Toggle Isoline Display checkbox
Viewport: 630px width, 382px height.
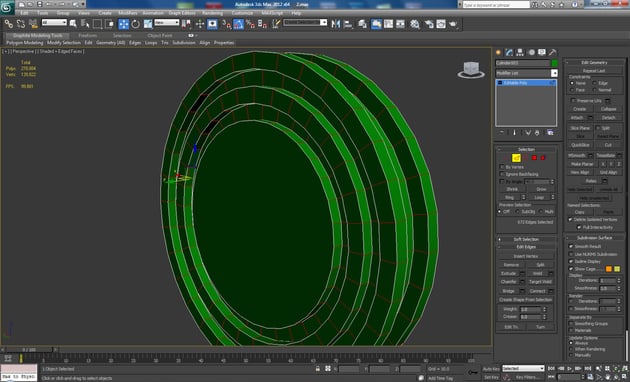pos(571,261)
